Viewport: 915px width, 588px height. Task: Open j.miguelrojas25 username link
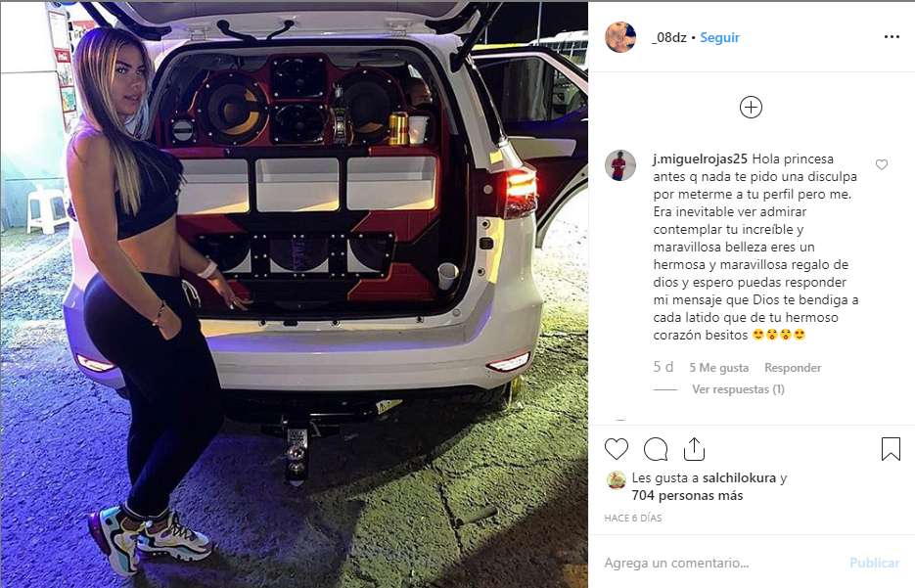(x=701, y=159)
